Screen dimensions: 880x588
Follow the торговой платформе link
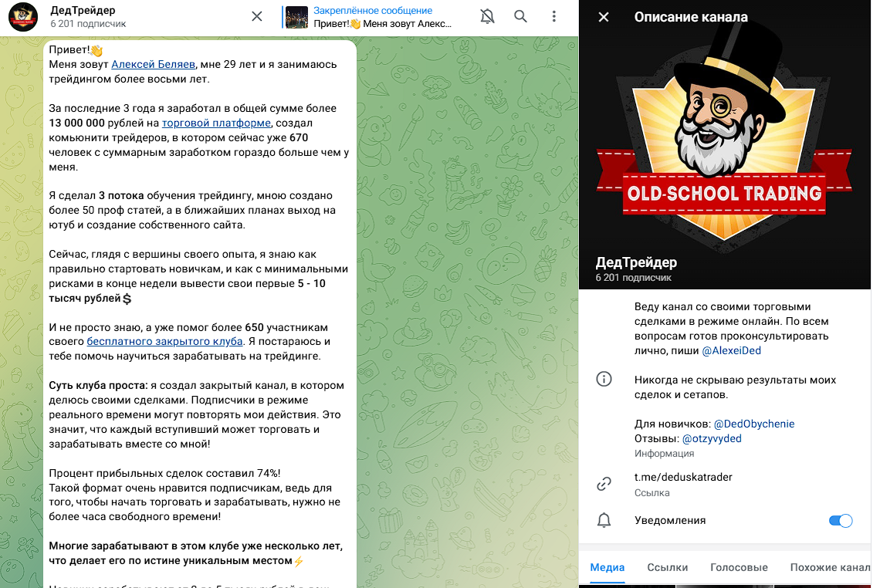(217, 123)
